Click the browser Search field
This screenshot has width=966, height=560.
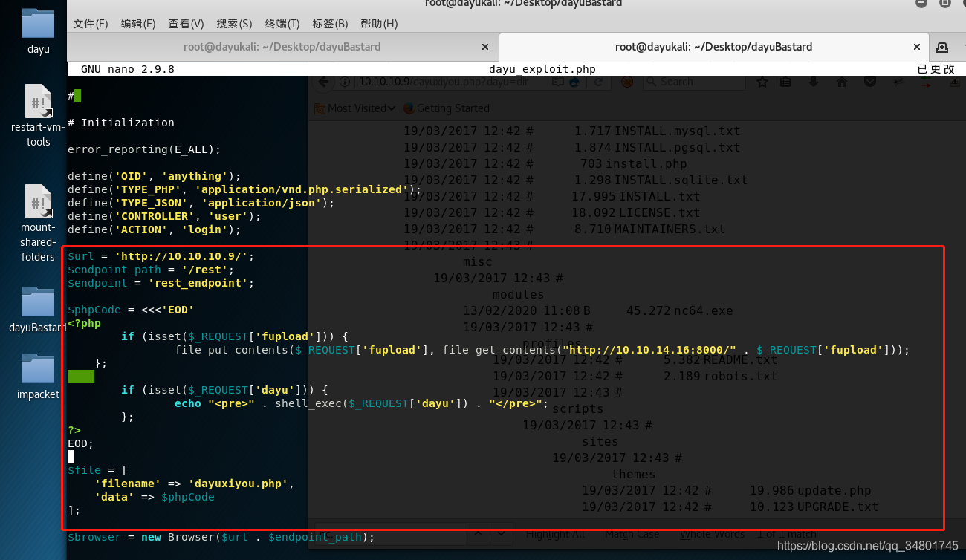695,82
